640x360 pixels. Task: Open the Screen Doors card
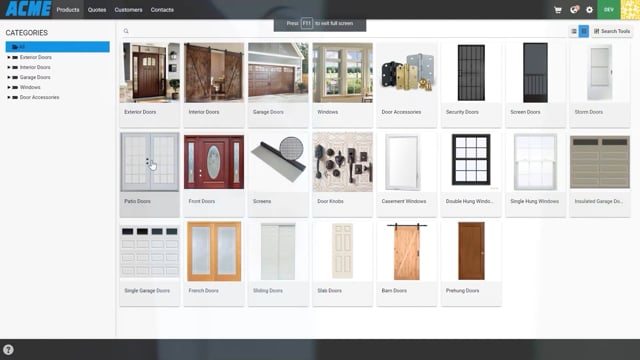point(536,85)
